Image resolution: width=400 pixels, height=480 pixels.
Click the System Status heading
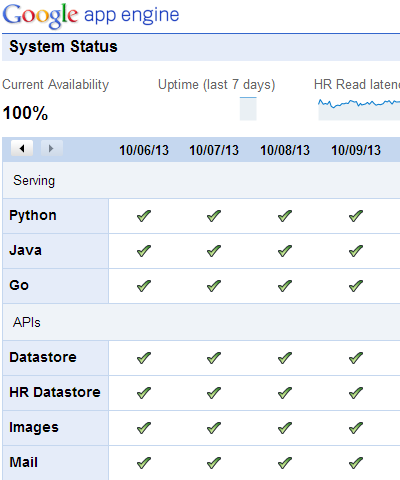(63, 46)
